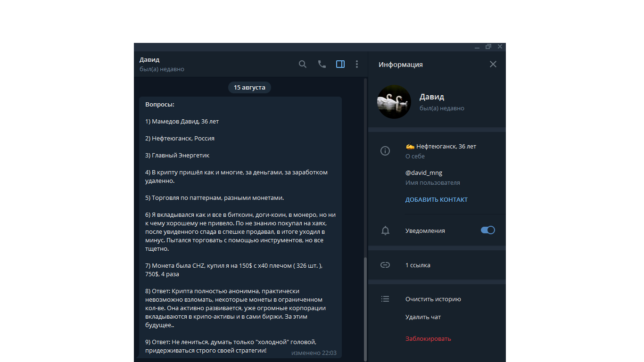Block the user with Заблокировать
Image resolution: width=644 pixels, height=362 pixels.
pos(428,338)
